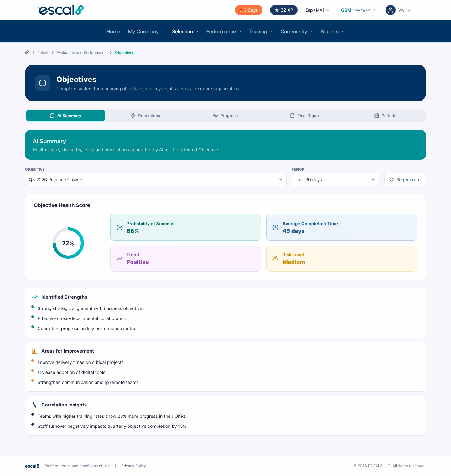Image resolution: width=451 pixels, height=476 pixels.
Task: Select the AI Summary tab
Action: [65, 116]
